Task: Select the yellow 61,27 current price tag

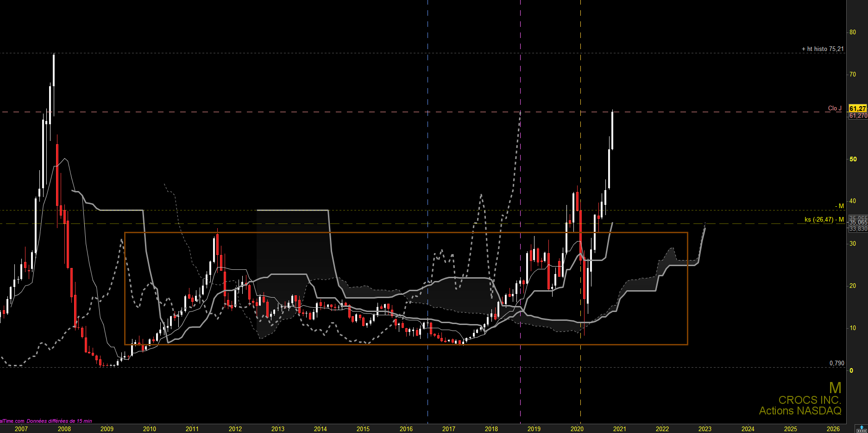Action: (857, 108)
